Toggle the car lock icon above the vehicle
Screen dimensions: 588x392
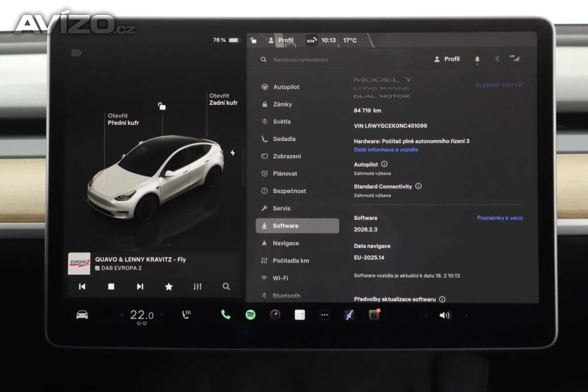(162, 106)
